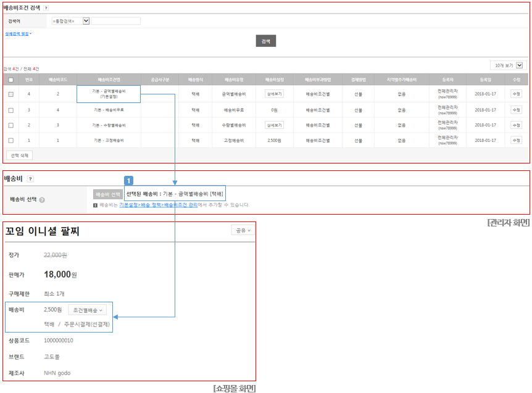
Task: Click the 최소 1개 purchase limit text
Action: 54,294
